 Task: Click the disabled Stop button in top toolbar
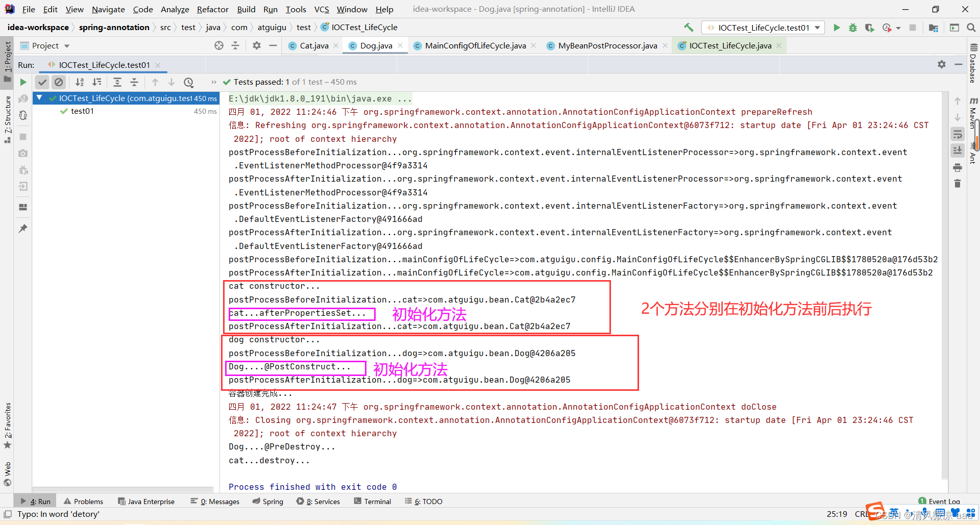(913, 28)
